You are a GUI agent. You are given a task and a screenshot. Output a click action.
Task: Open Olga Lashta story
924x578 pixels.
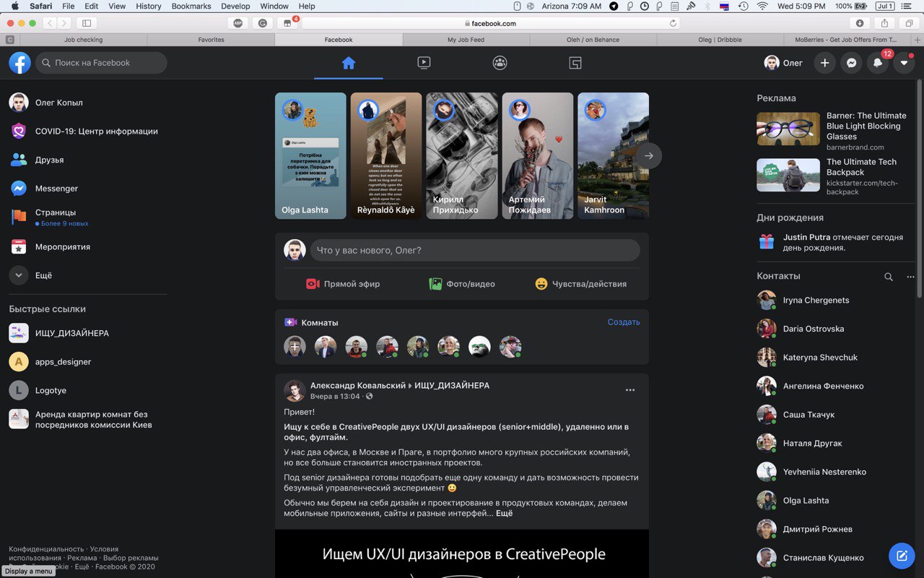(x=310, y=155)
